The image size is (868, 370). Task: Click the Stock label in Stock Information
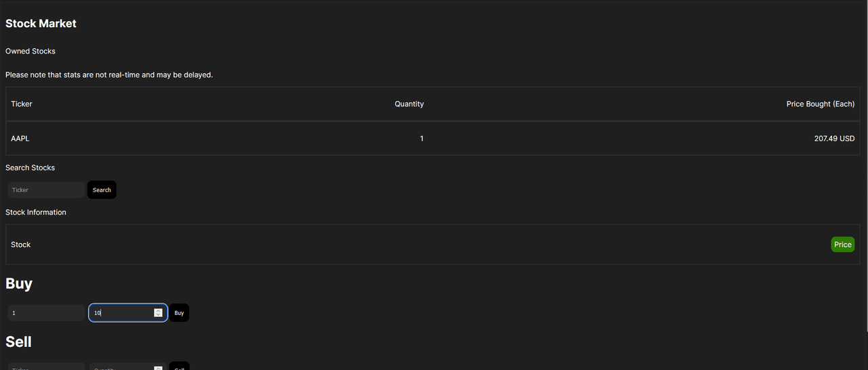[x=21, y=244]
